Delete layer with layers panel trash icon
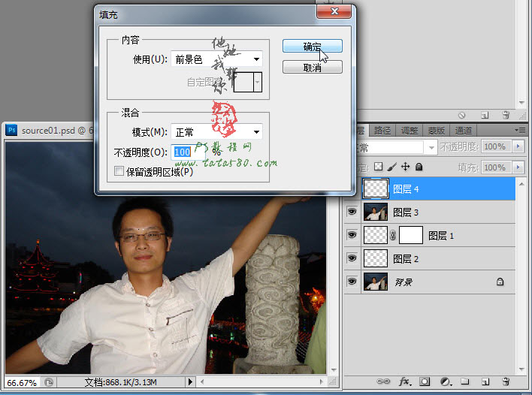Viewport: 532px width, 395px height. pos(506,381)
